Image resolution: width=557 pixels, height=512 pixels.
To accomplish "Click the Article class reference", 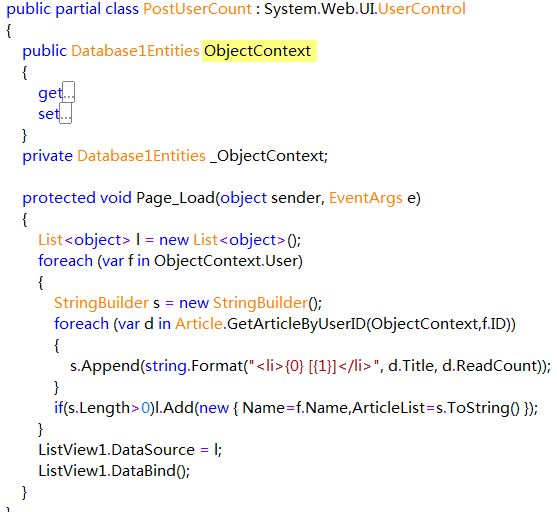I will (x=199, y=324).
